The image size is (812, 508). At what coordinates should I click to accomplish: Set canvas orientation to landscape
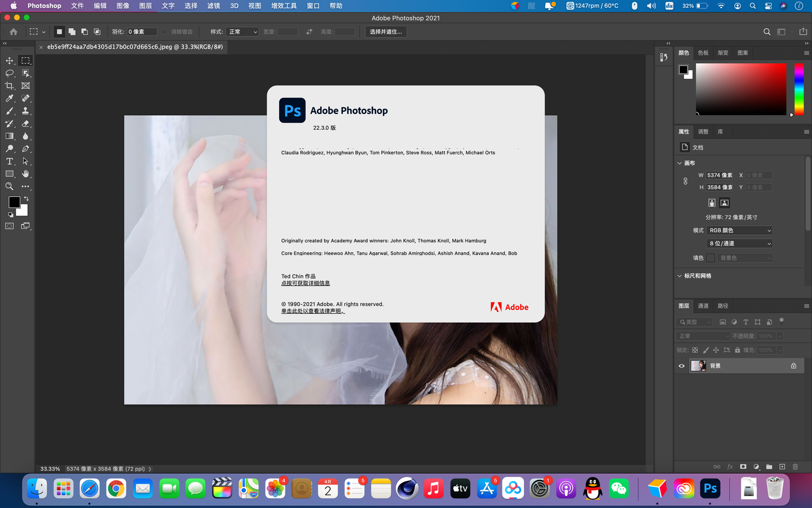(x=725, y=203)
